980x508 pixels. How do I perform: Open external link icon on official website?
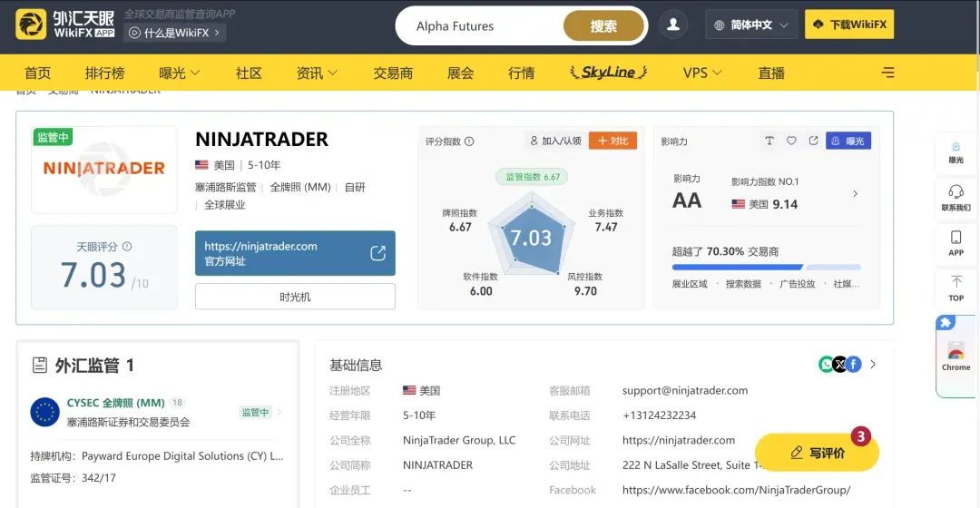[377, 253]
